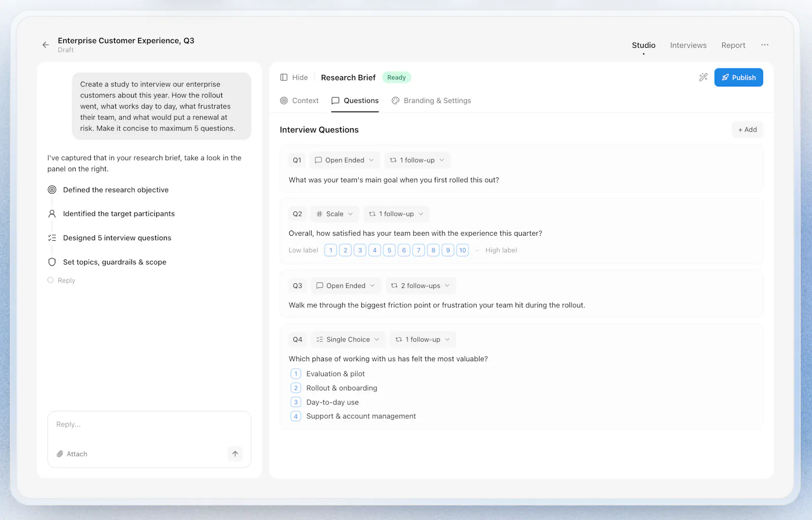Open Q3 2 follow-ups dropdown
This screenshot has height=520, width=812.
421,285
